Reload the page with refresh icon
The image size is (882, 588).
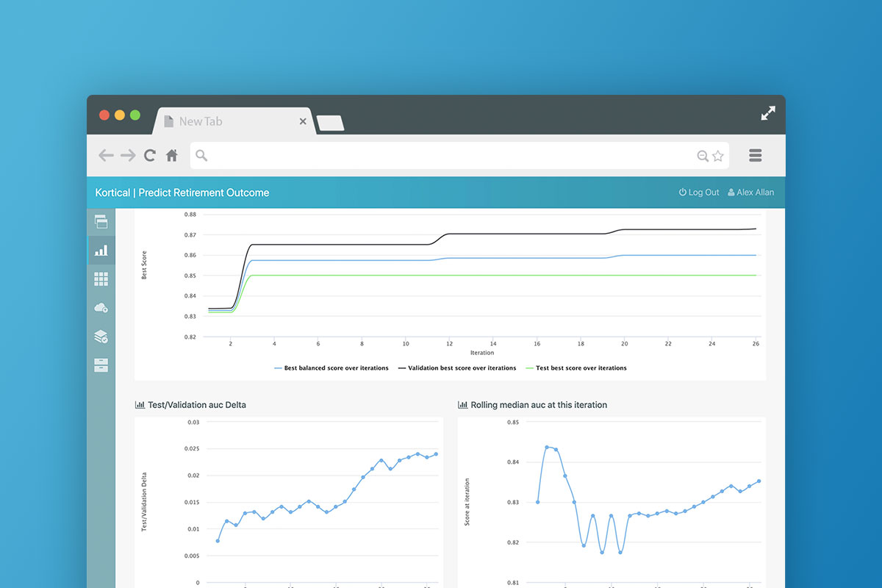[150, 155]
